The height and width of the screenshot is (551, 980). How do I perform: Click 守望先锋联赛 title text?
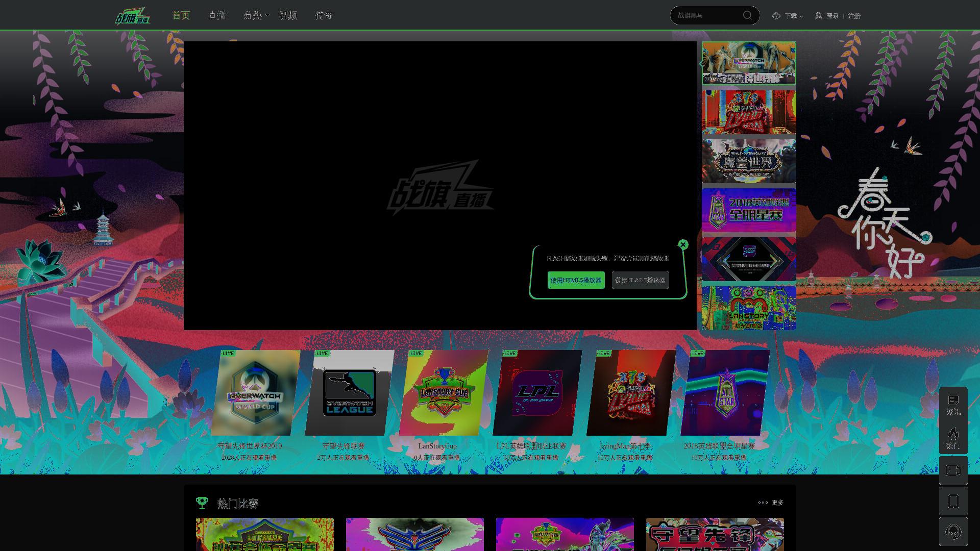click(x=344, y=446)
